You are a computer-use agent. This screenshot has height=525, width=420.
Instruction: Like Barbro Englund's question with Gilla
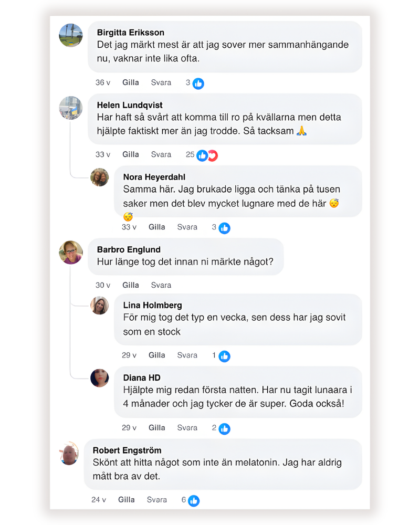pos(131,285)
